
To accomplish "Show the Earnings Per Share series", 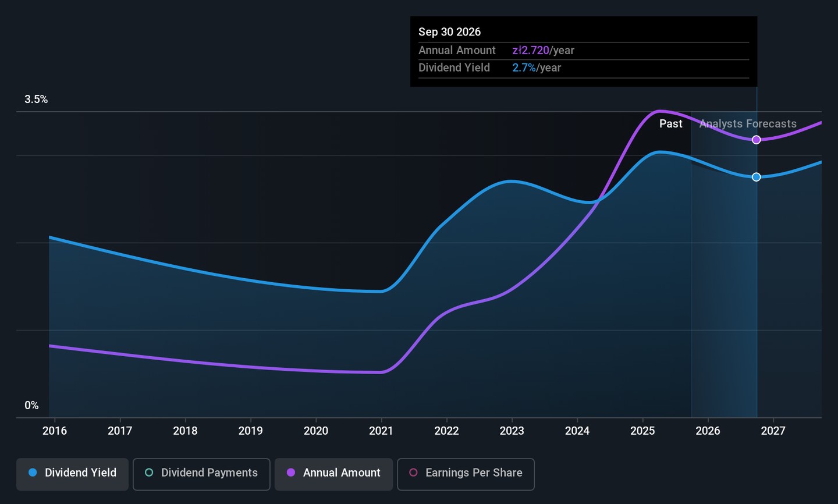I will pyautogui.click(x=466, y=473).
